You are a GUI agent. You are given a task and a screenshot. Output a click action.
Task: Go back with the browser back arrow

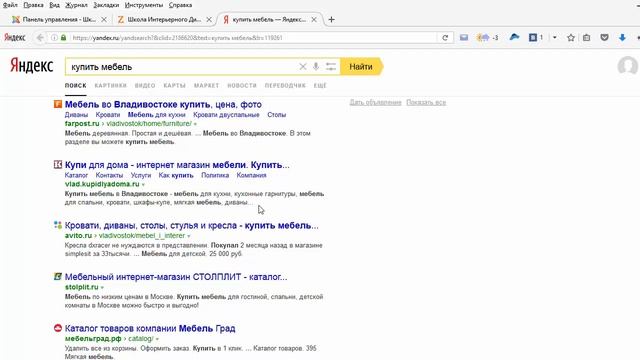pyautogui.click(x=40, y=38)
